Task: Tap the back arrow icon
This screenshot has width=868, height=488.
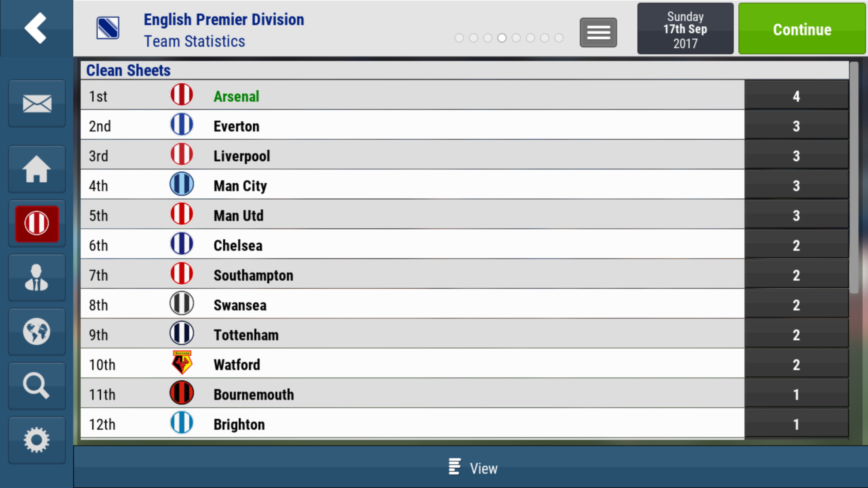Action: [35, 28]
